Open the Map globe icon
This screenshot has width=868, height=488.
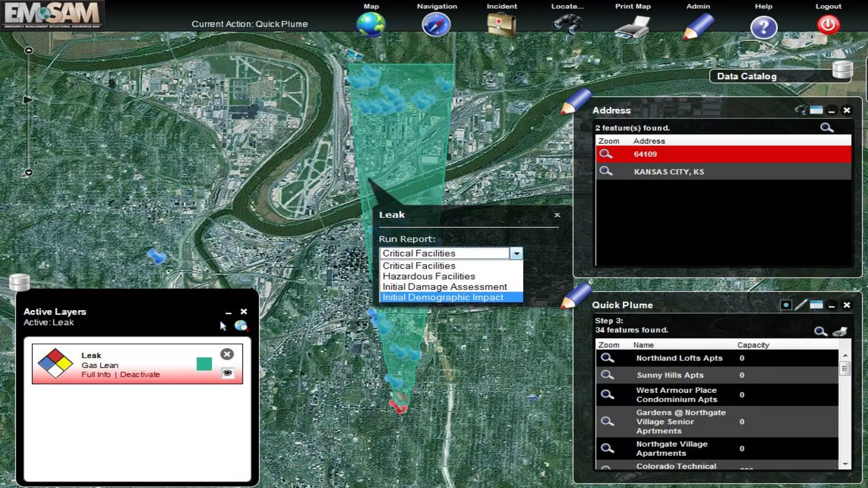[x=371, y=25]
